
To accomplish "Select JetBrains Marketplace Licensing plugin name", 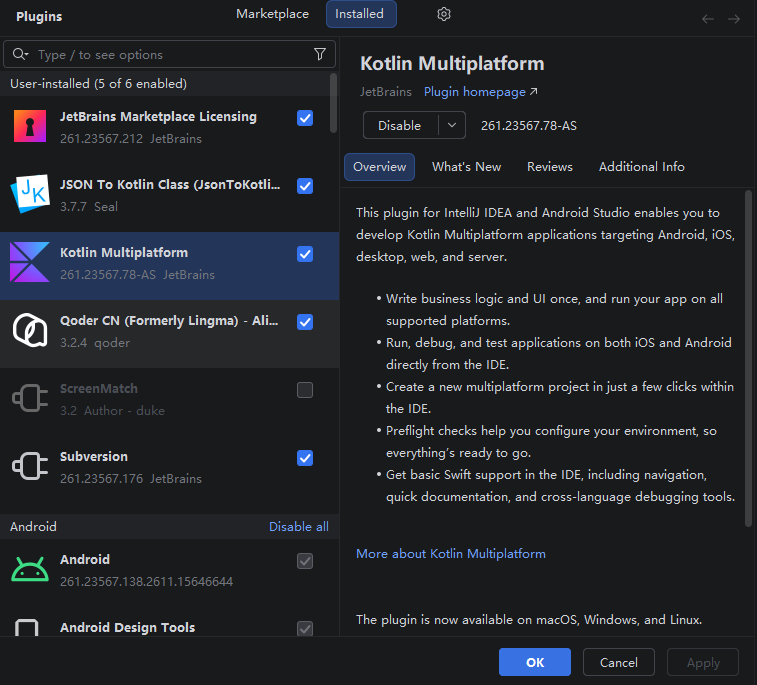I will pyautogui.click(x=158, y=117).
